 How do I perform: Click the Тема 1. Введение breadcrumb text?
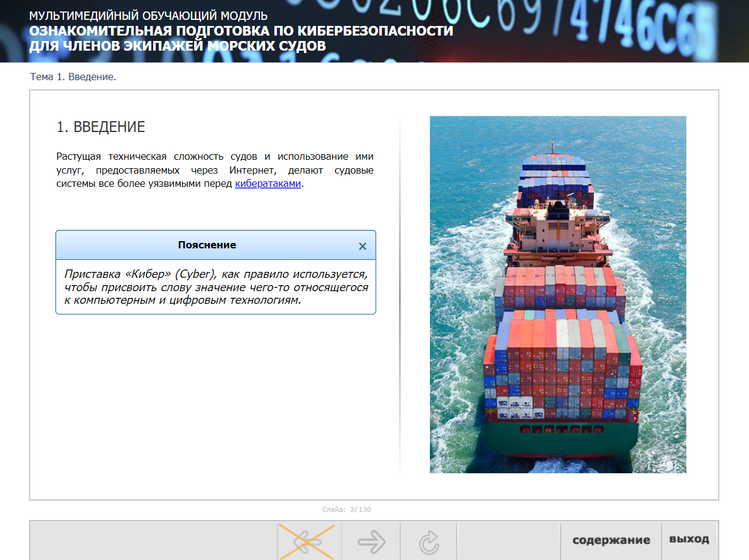tap(73, 77)
